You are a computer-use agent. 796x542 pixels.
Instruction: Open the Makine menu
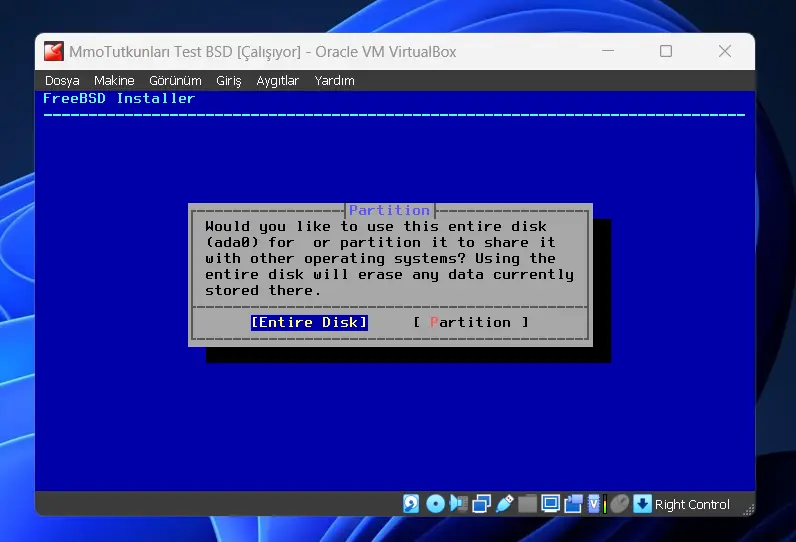[x=114, y=81]
